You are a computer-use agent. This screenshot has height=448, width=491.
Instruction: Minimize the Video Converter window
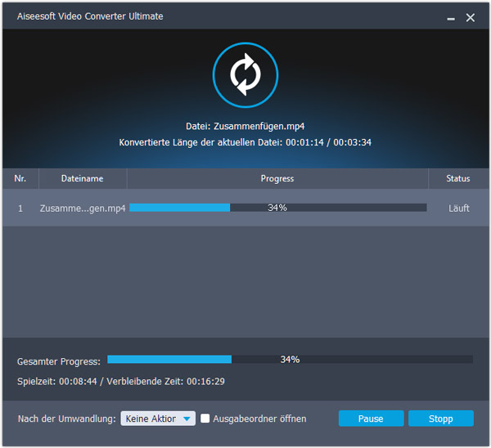(450, 17)
